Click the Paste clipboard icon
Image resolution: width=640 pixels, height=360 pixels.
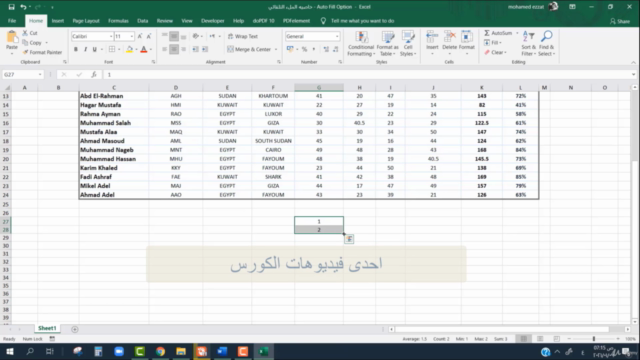point(12,38)
